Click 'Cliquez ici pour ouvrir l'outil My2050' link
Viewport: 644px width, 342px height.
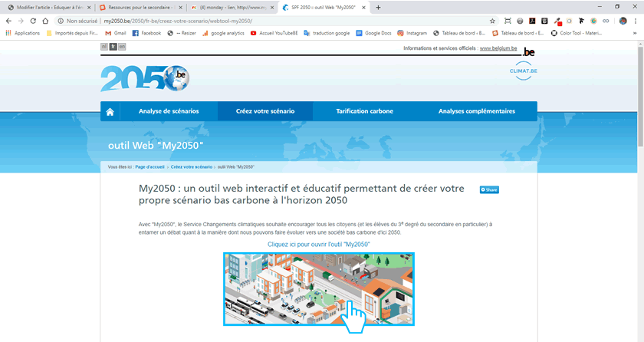coord(319,245)
